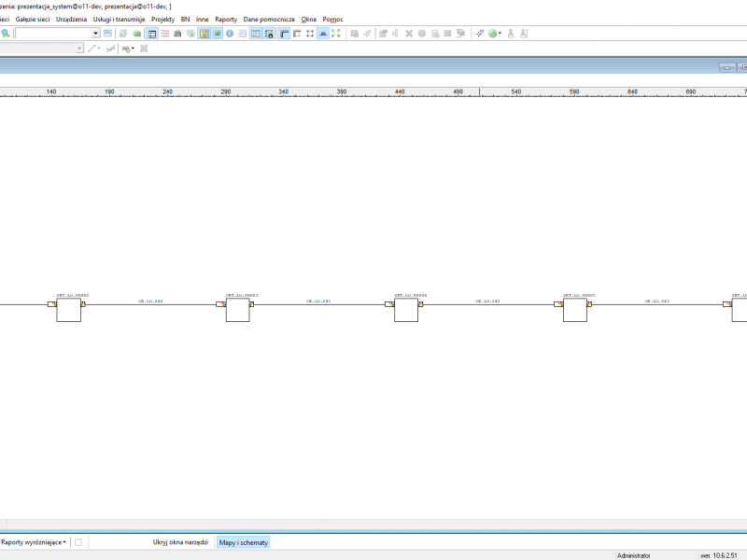747x560 pixels.
Task: Open the Urządzenia menu
Action: click(x=72, y=19)
